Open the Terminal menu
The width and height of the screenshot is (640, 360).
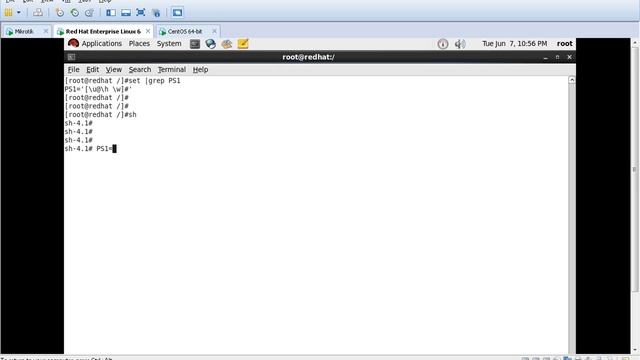(x=172, y=69)
